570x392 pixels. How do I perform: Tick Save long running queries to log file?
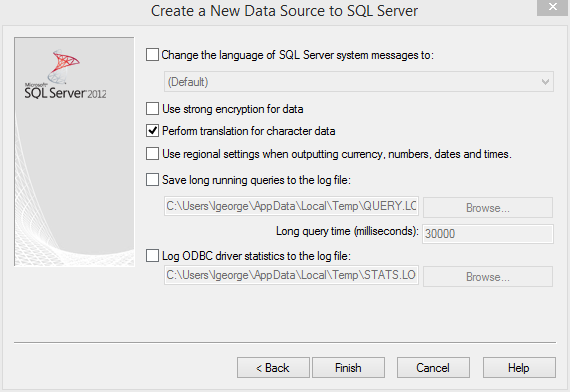[x=152, y=180]
